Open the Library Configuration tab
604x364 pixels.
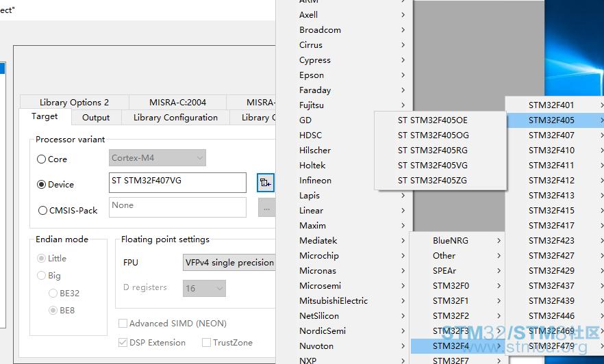tap(175, 118)
